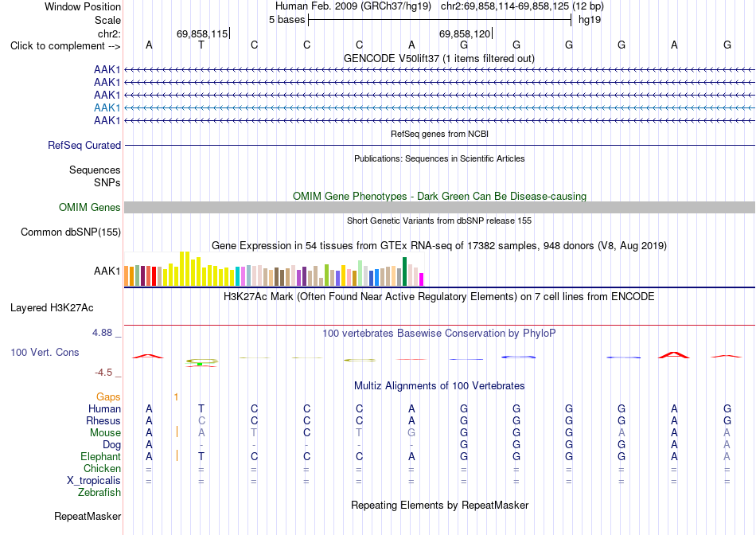The width and height of the screenshot is (756, 535).
Task: Click the orange '1' in the Gaps row
Action: click(177, 397)
